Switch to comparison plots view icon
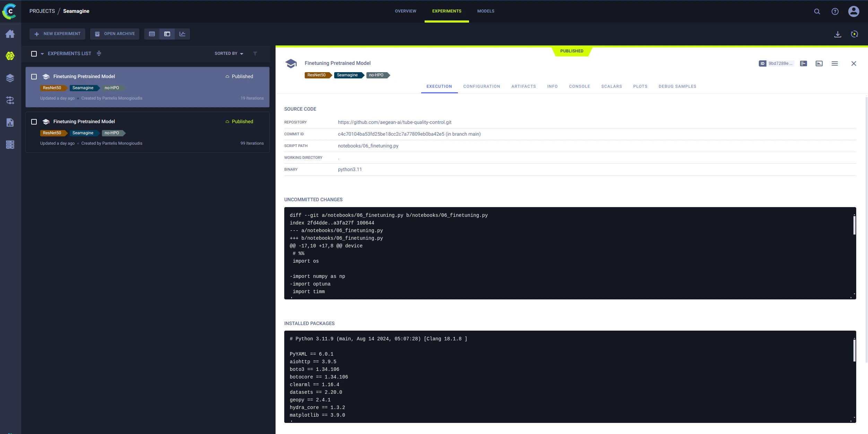The height and width of the screenshot is (434, 868). (x=182, y=34)
